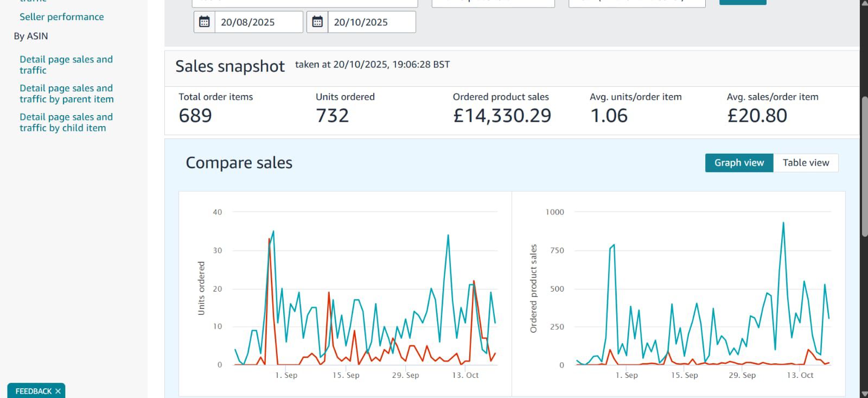Open the end date calendar icon
This screenshot has height=398, width=868.
click(x=317, y=22)
